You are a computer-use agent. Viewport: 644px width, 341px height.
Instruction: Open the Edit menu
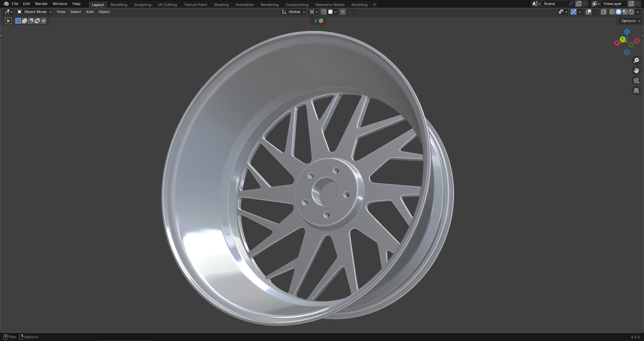[26, 4]
